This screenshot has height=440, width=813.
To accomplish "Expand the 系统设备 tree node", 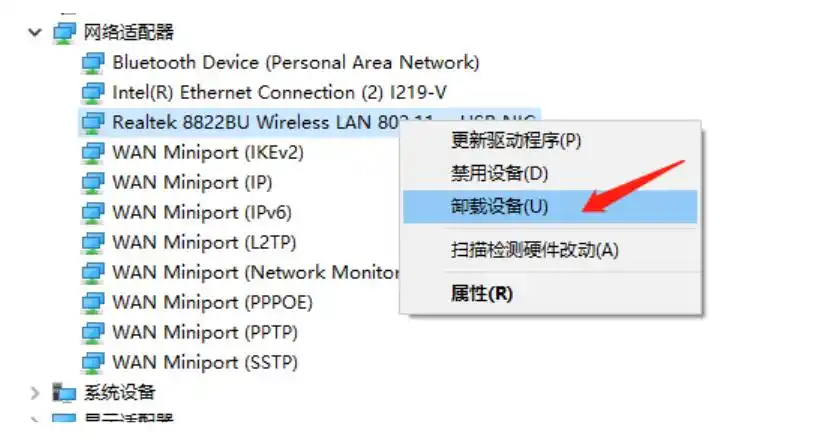I will pos(35,392).
